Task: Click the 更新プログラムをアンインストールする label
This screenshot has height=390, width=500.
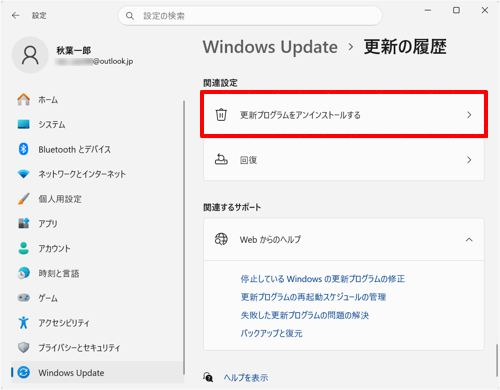Action: pyautogui.click(x=300, y=115)
